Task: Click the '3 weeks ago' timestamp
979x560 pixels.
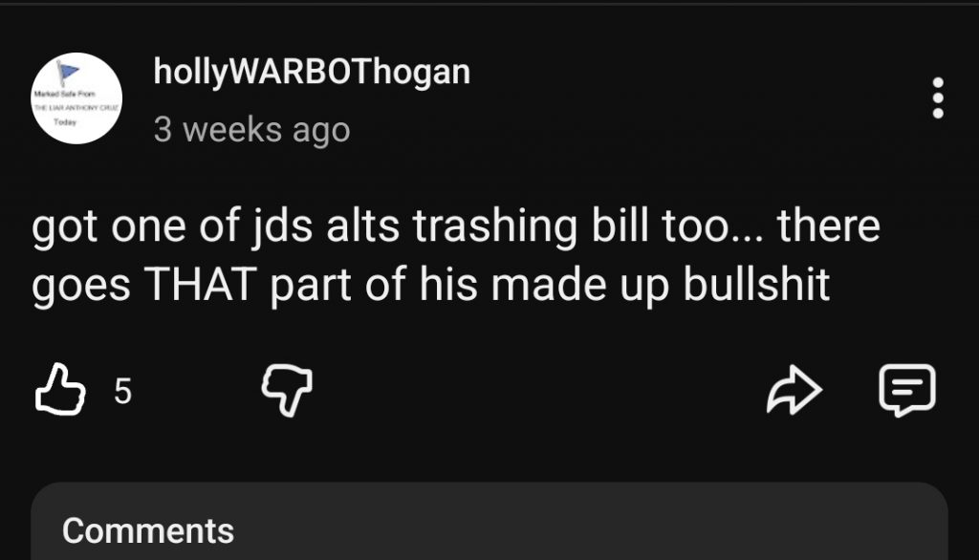Action: click(251, 130)
